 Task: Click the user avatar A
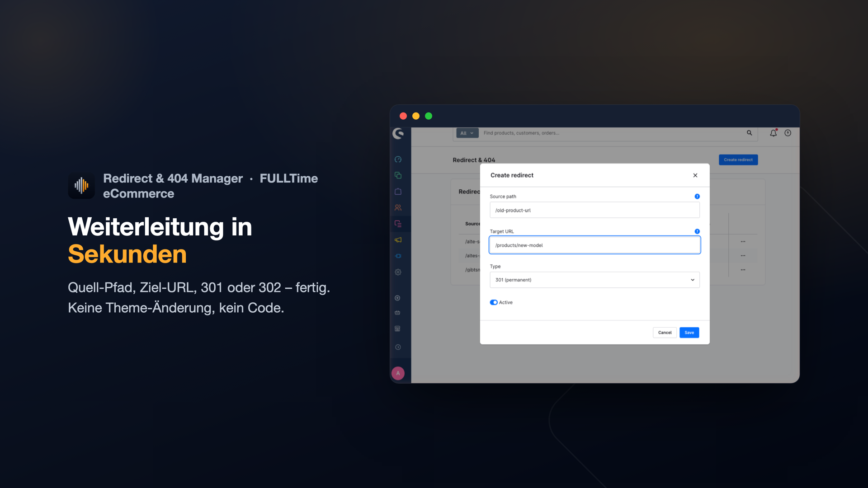tap(398, 373)
